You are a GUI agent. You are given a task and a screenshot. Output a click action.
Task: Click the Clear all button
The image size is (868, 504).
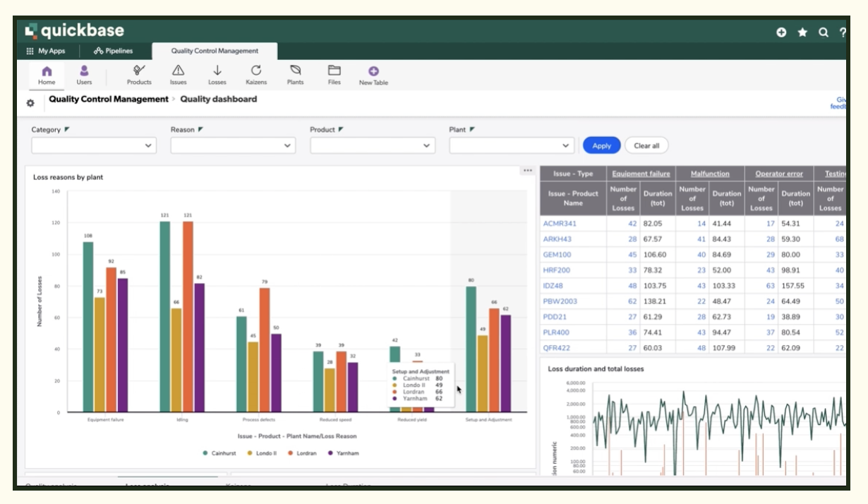646,145
